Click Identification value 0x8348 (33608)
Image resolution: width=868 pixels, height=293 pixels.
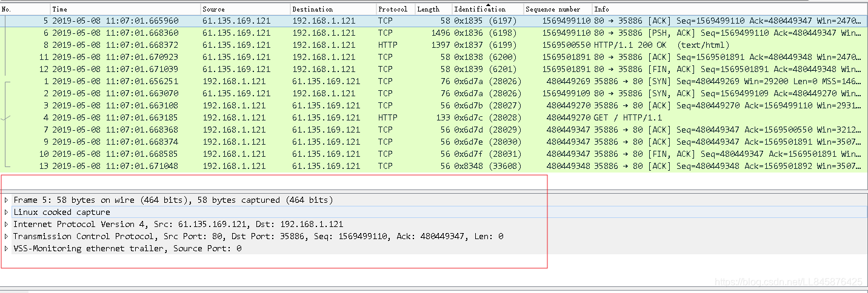[487, 166]
